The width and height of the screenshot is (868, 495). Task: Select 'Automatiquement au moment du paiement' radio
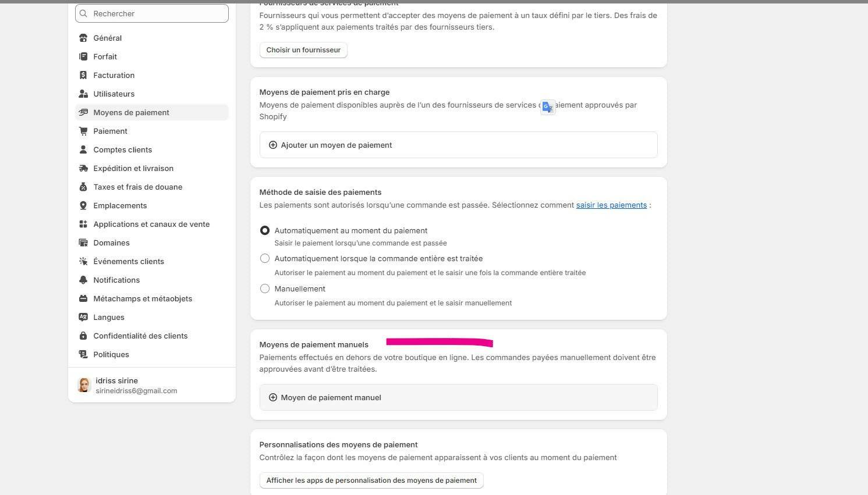click(x=265, y=230)
